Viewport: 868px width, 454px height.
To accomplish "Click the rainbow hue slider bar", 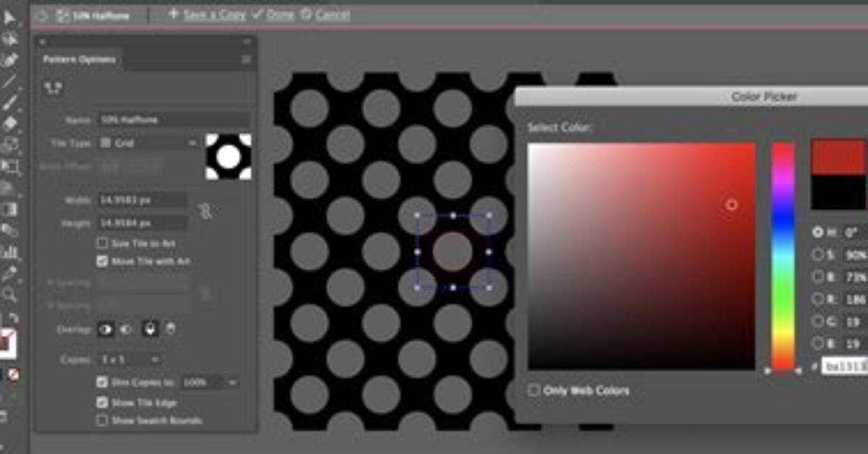I will pos(783,257).
